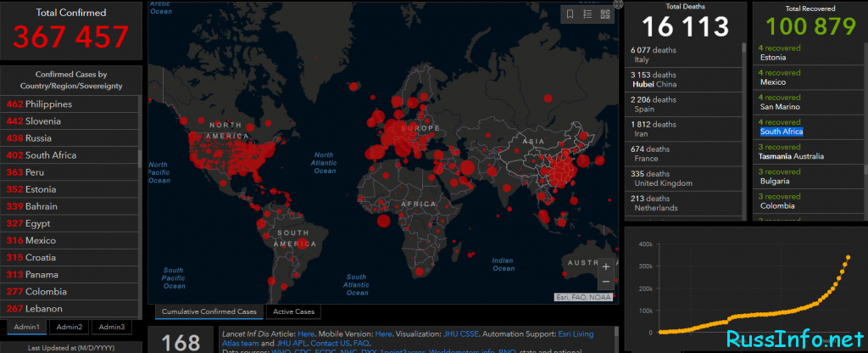Open the Lancet article 'Here' link
868x353 pixels.
[x=306, y=334]
